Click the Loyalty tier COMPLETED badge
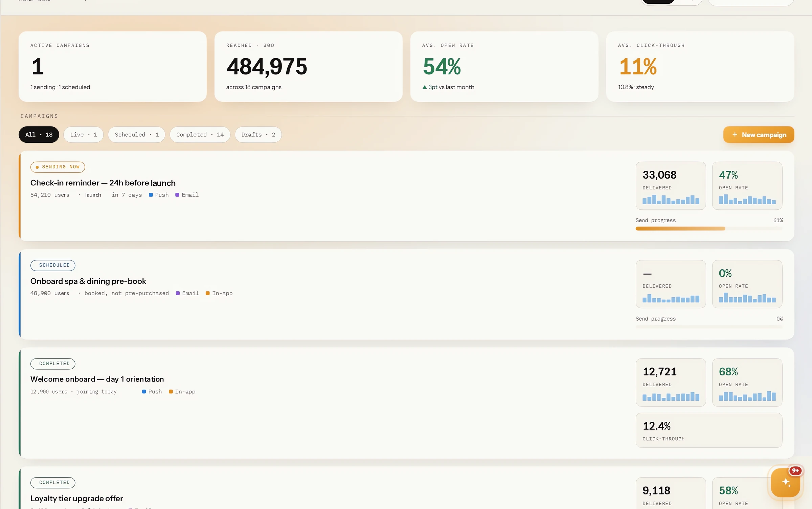Viewport: 812px width, 509px height. (x=53, y=483)
